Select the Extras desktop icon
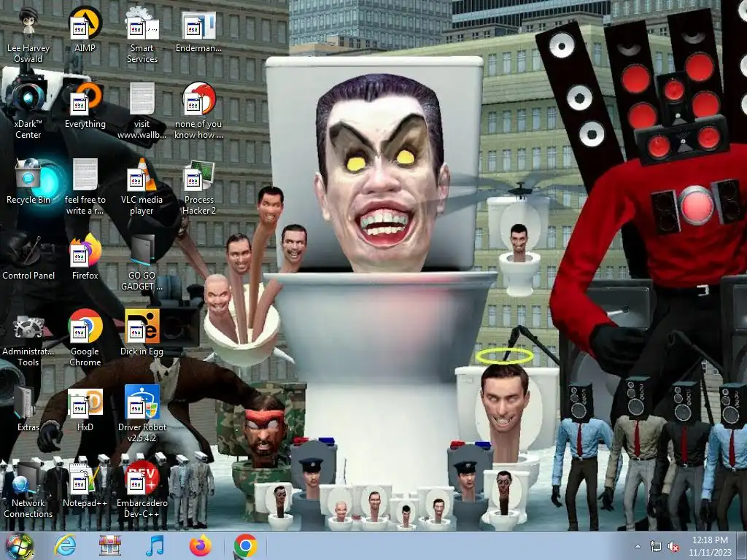The width and height of the screenshot is (747, 560). point(28,408)
